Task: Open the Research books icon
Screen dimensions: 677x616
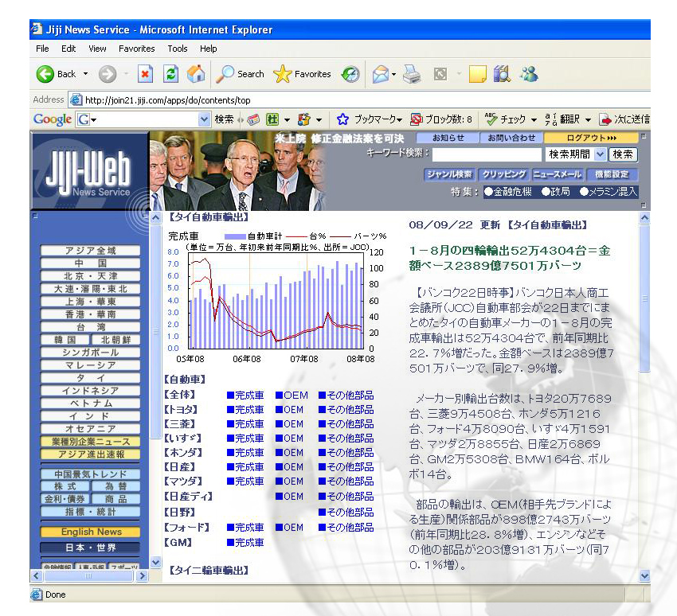Action: tap(502, 74)
